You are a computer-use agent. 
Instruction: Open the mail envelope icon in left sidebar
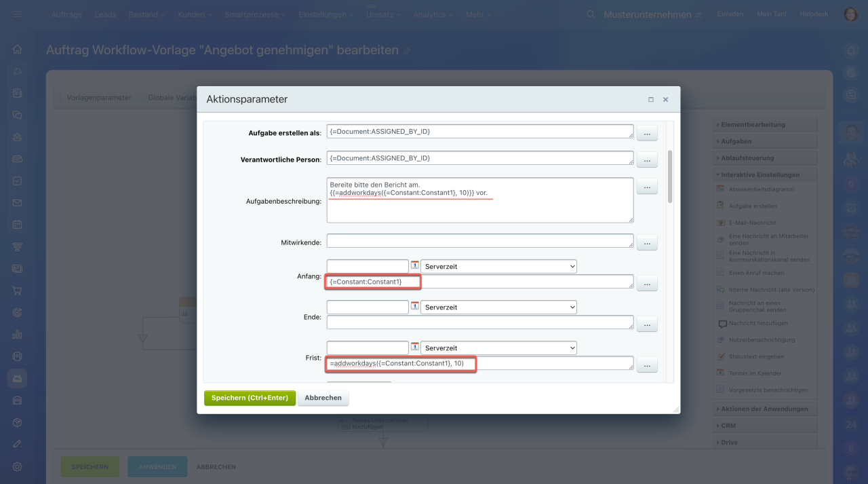click(17, 203)
